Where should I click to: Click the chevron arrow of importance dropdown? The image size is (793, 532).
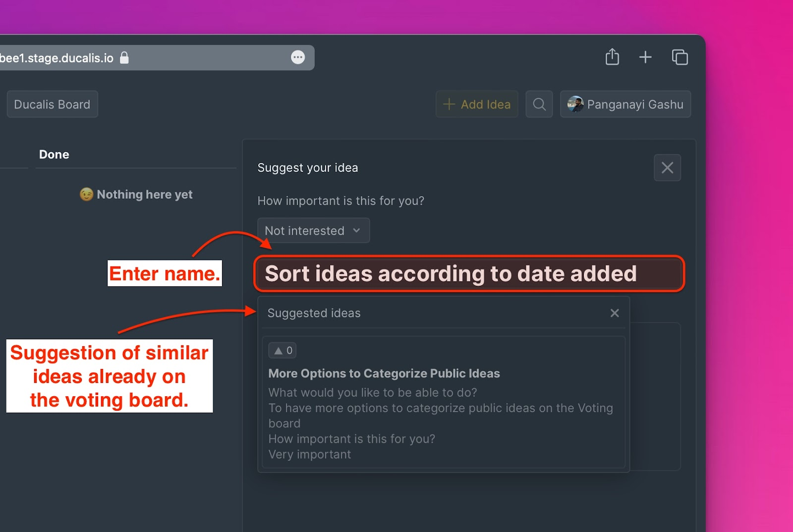click(x=356, y=230)
